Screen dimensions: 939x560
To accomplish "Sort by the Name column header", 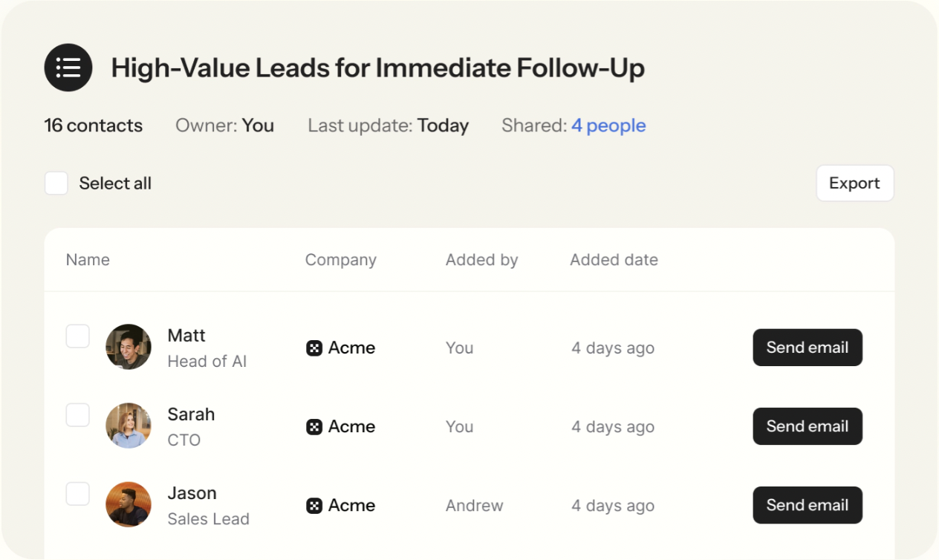I will pyautogui.click(x=88, y=260).
